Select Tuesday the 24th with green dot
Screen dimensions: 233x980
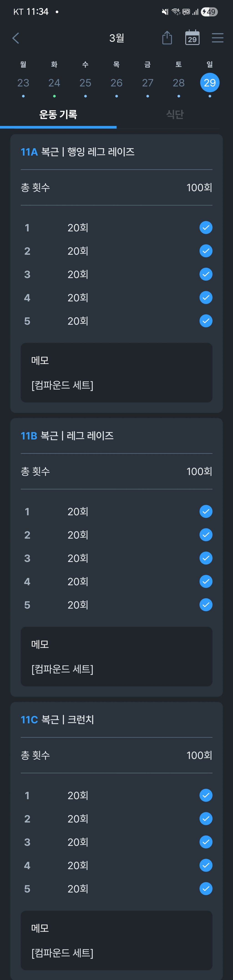click(x=54, y=83)
